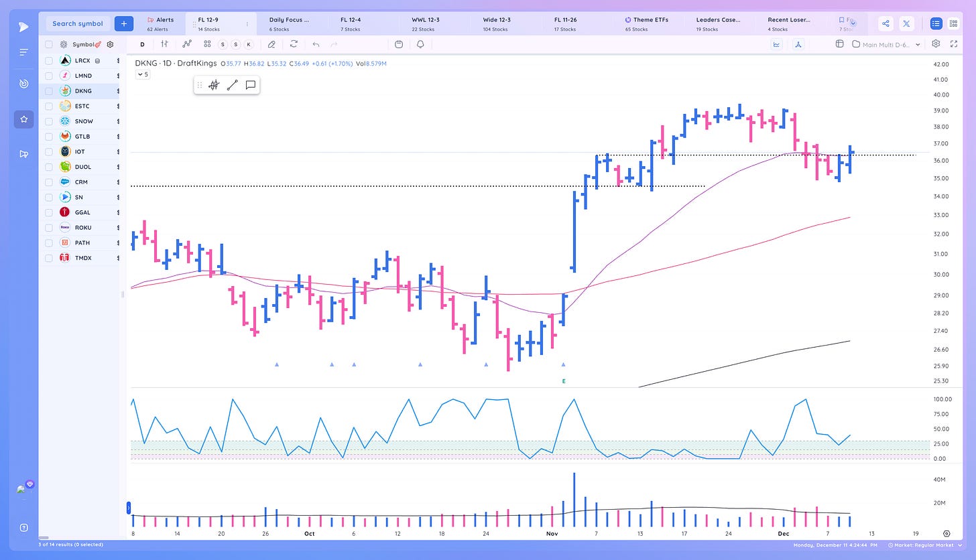The height and width of the screenshot is (560, 976).
Task: Select the candlestick tool in floating toolbar
Action: [x=214, y=85]
